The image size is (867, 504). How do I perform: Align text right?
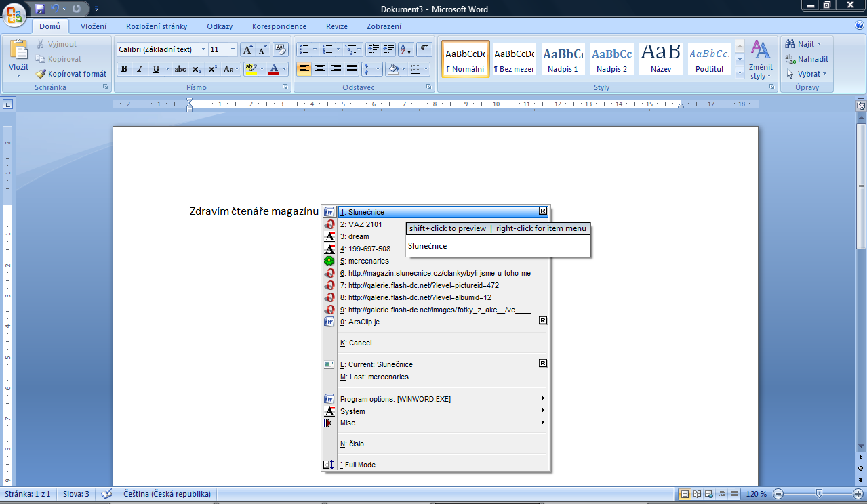(x=336, y=69)
